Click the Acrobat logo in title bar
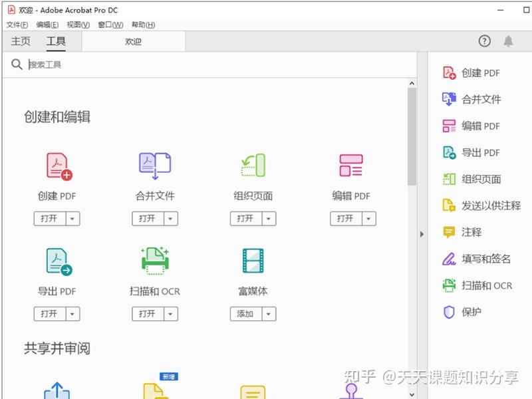This screenshot has width=532, height=399. point(11,10)
